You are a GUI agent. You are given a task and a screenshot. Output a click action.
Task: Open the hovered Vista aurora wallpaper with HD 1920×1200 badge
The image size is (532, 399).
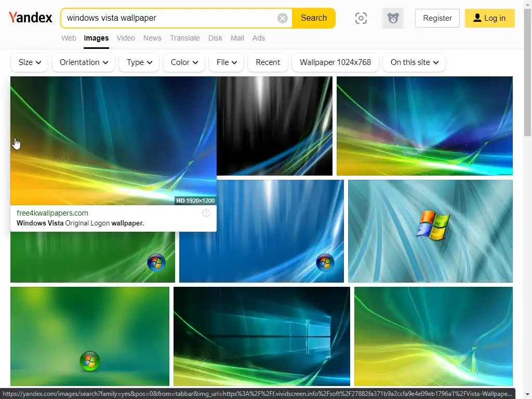click(113, 140)
